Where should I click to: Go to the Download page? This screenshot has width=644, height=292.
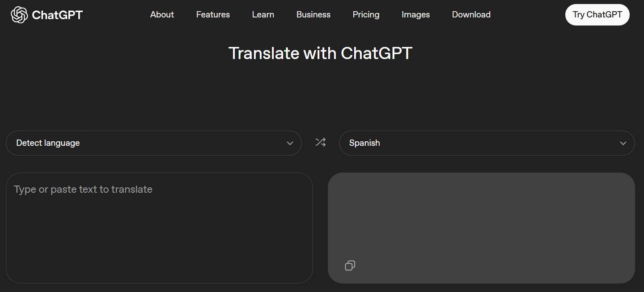471,15
